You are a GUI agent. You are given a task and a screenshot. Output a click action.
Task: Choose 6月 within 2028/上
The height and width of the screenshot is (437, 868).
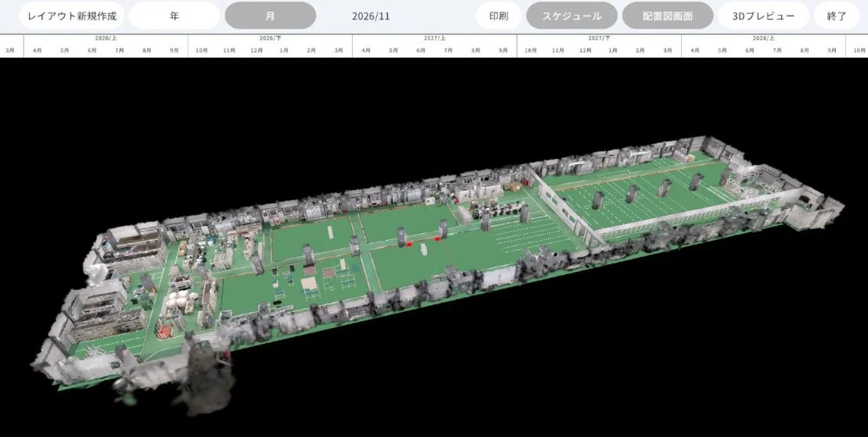(750, 50)
